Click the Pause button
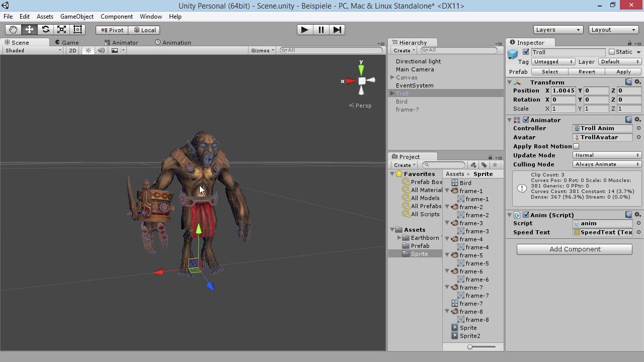 321,30
